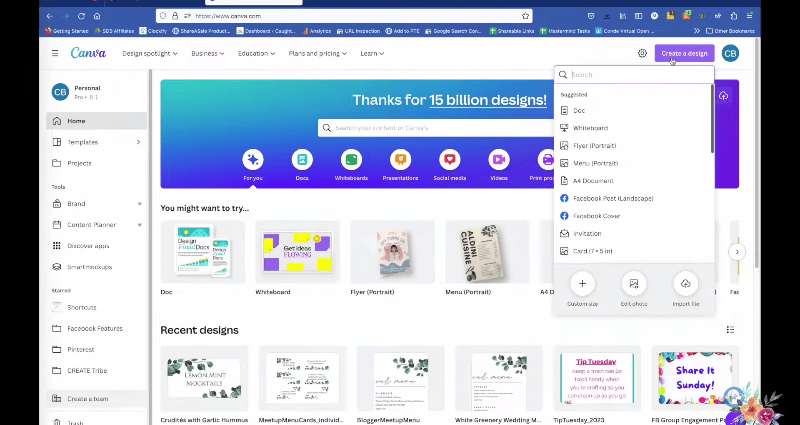Image resolution: width=800 pixels, height=425 pixels.
Task: Open Create a team in sidebar
Action: point(96,398)
